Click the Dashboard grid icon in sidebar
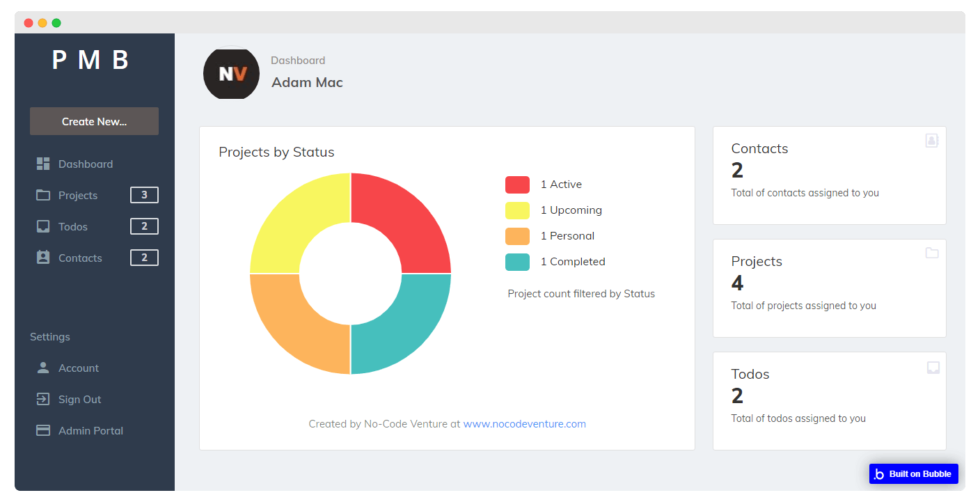 coord(42,164)
